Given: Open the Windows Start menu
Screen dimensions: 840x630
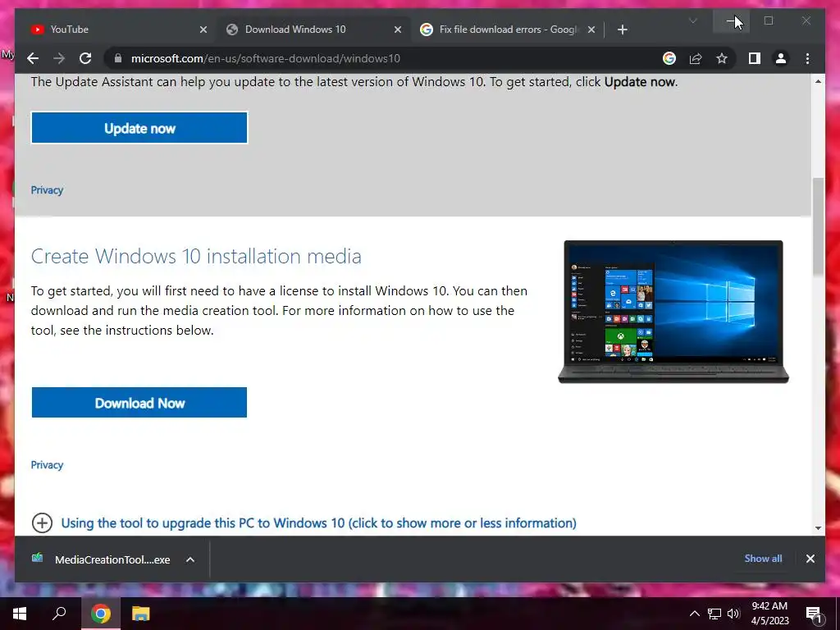Looking at the screenshot, I should point(20,614).
